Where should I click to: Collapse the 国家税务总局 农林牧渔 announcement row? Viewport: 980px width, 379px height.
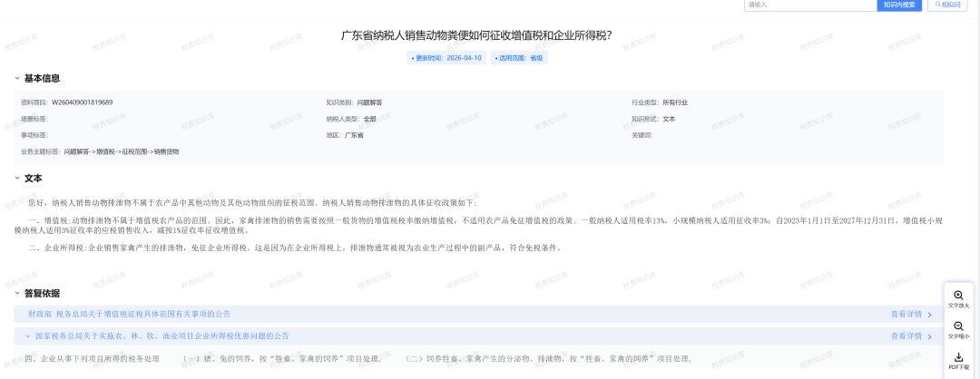pos(28,335)
